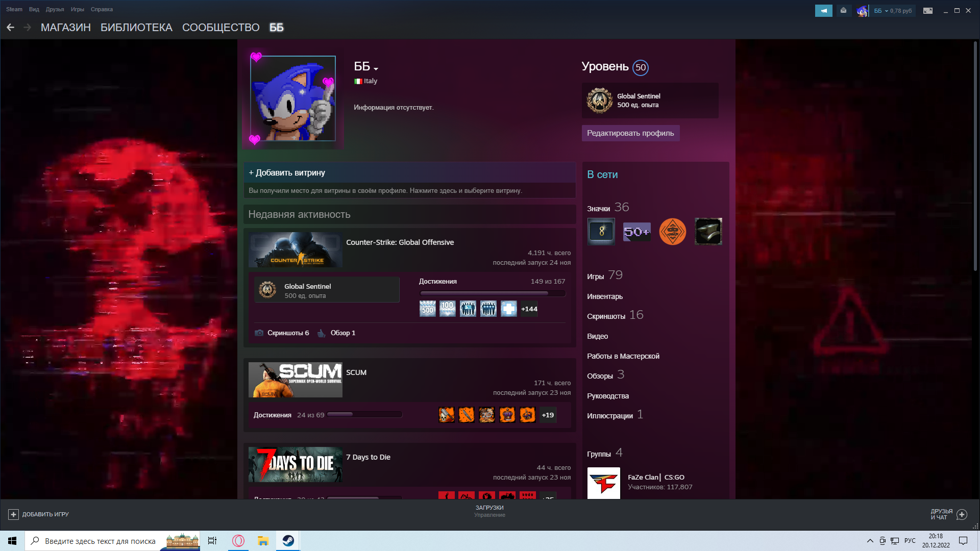Click the Friends and Chat plus icon
The image size is (980, 551).
(x=962, y=514)
